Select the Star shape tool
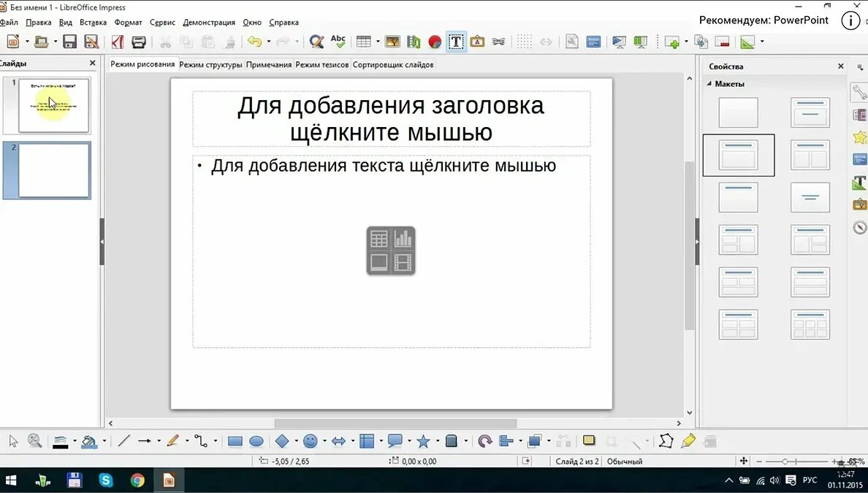 coord(424,441)
